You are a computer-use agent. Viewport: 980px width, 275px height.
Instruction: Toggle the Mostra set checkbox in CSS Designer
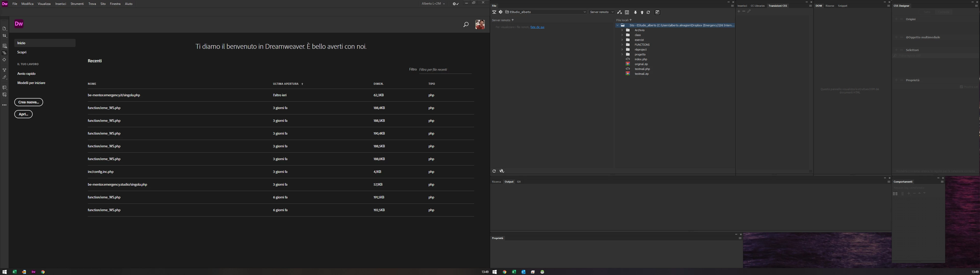pyautogui.click(x=961, y=87)
